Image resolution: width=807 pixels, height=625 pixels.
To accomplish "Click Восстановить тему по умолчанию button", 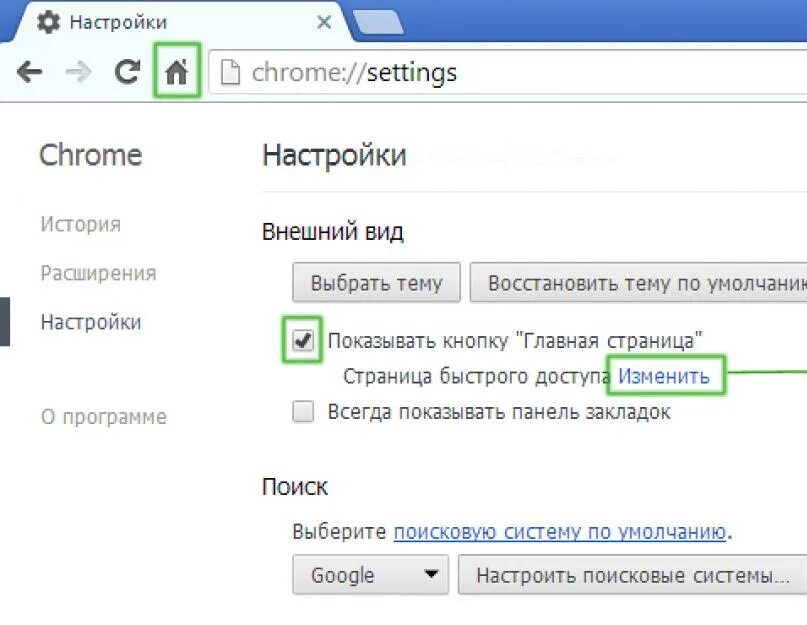I will [x=638, y=283].
